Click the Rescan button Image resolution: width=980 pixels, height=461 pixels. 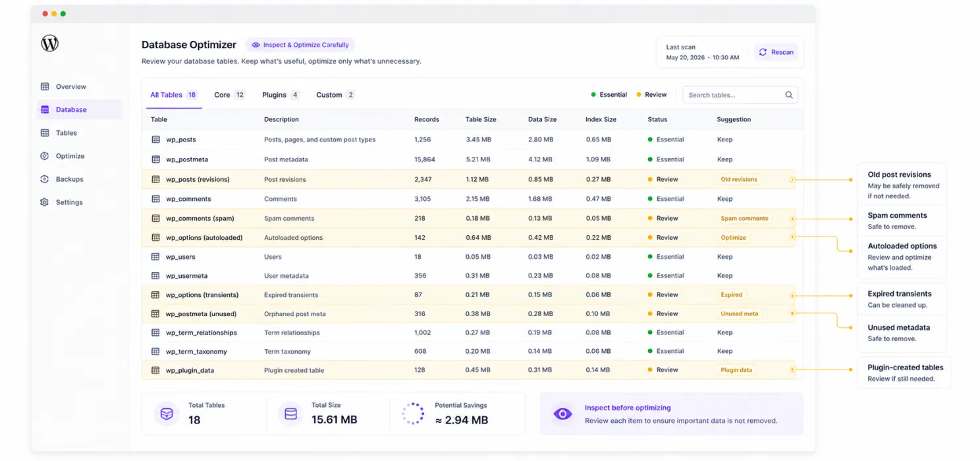(776, 52)
